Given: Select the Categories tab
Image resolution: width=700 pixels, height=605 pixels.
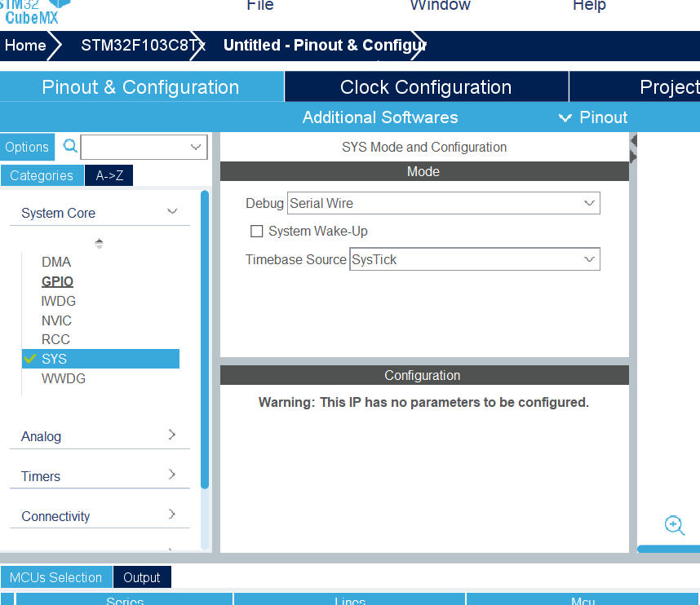Looking at the screenshot, I should tap(42, 175).
